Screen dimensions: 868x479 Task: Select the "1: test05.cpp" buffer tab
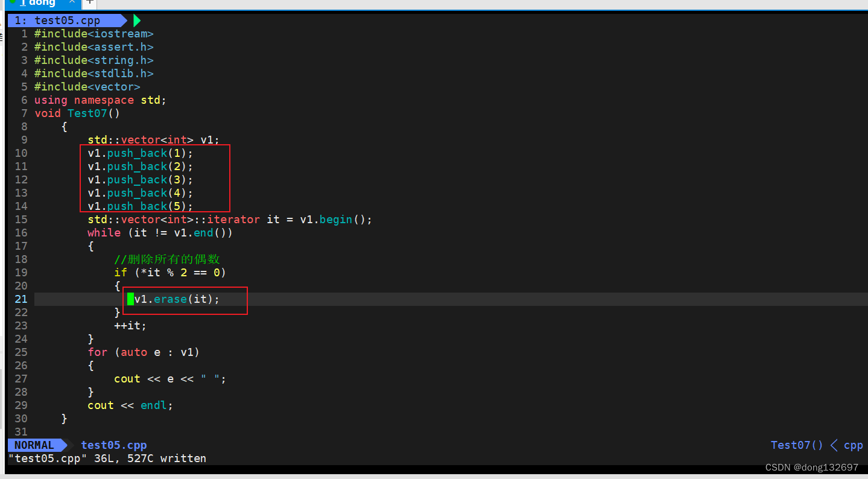[x=65, y=21]
